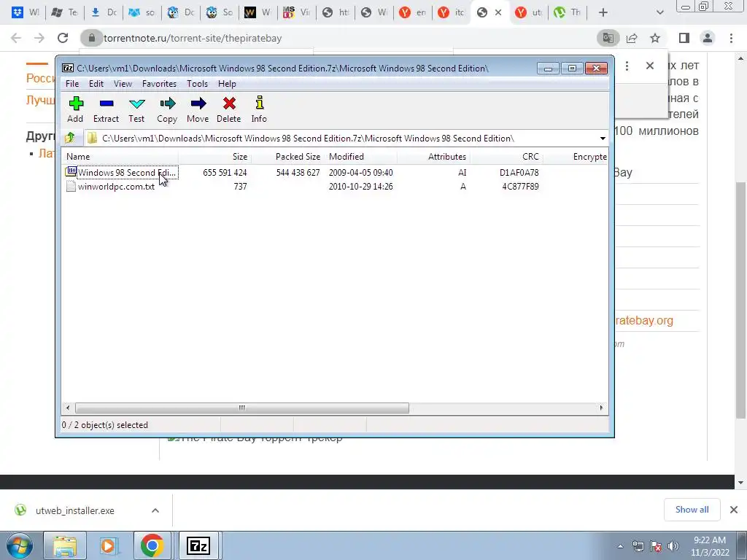747x560 pixels.
Task: Open the Favorites menu
Action: pos(159,84)
